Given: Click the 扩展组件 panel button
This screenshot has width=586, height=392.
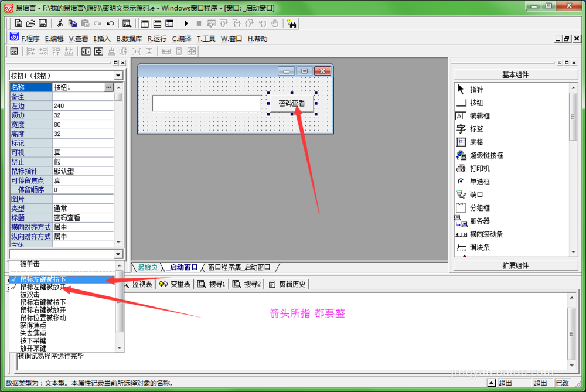Looking at the screenshot, I should [x=515, y=265].
